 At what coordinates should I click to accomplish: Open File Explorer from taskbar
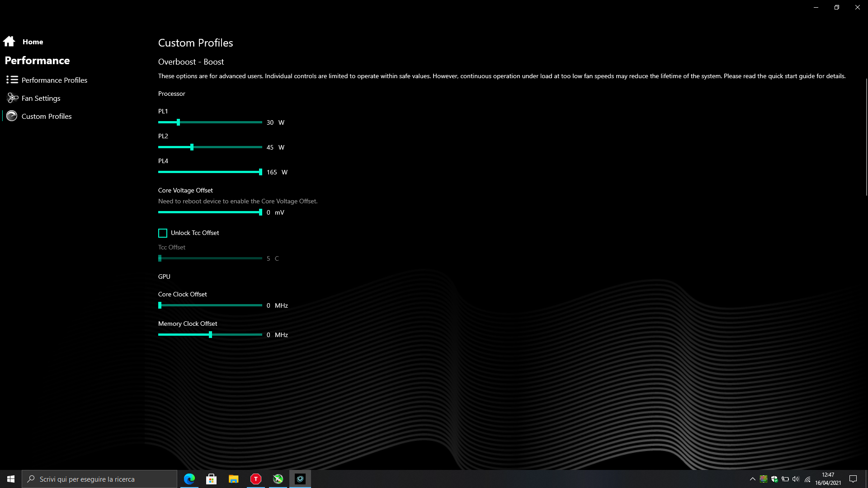tap(233, 479)
